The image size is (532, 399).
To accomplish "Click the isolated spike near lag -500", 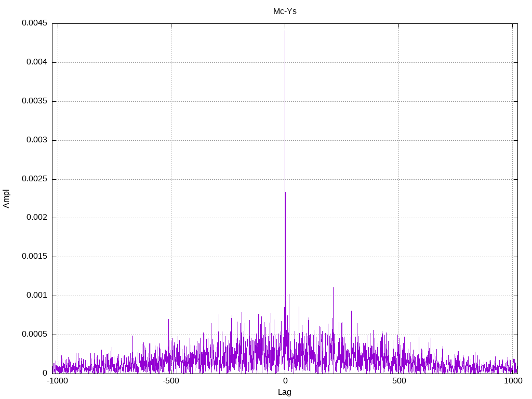I will [x=168, y=320].
